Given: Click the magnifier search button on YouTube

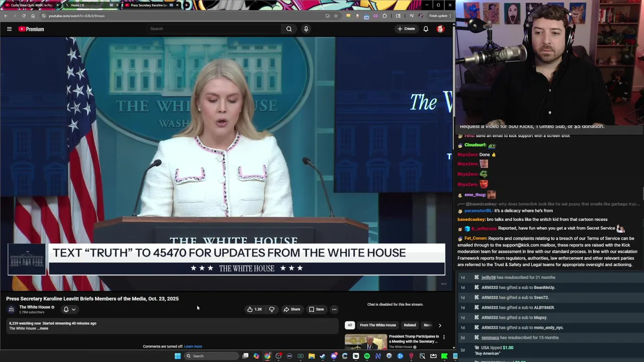Looking at the screenshot, I should pyautogui.click(x=289, y=29).
